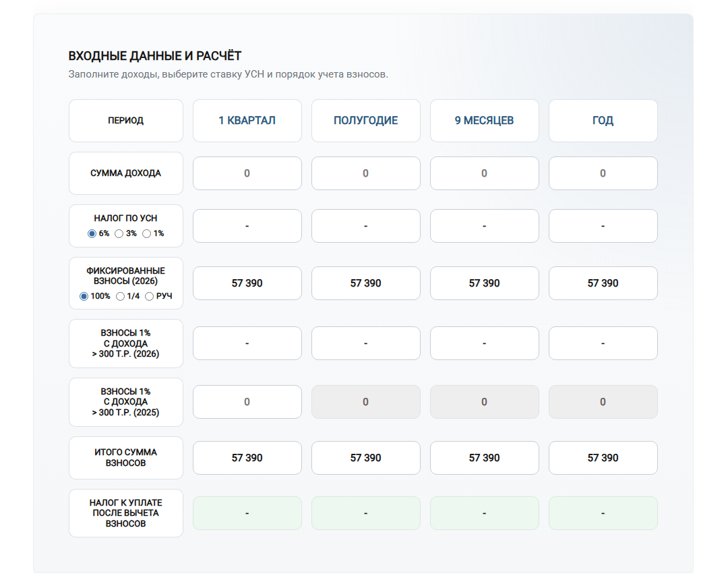Click the ПОЛУГОДИЕ column header
Image resolution: width=728 pixels, height=588 pixels.
click(366, 121)
